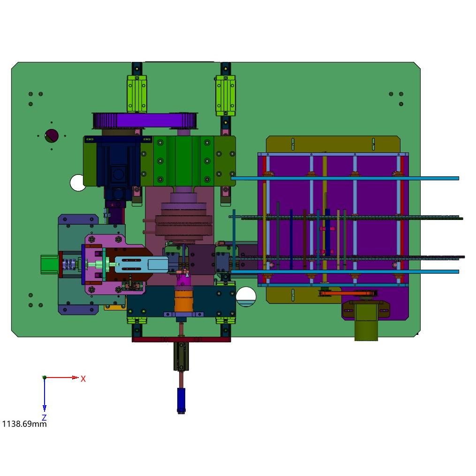Select the origin point of the axis triad
The width and height of the screenshot is (476, 476).
click(x=45, y=378)
